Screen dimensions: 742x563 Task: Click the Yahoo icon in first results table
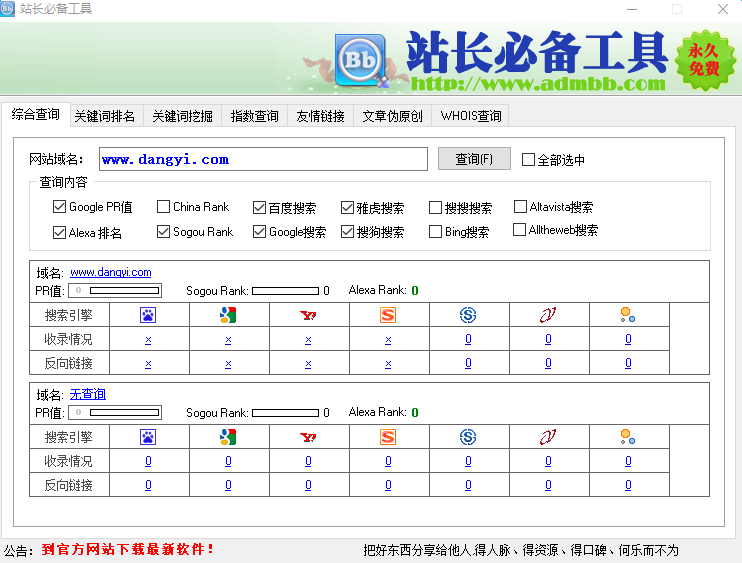coord(308,315)
